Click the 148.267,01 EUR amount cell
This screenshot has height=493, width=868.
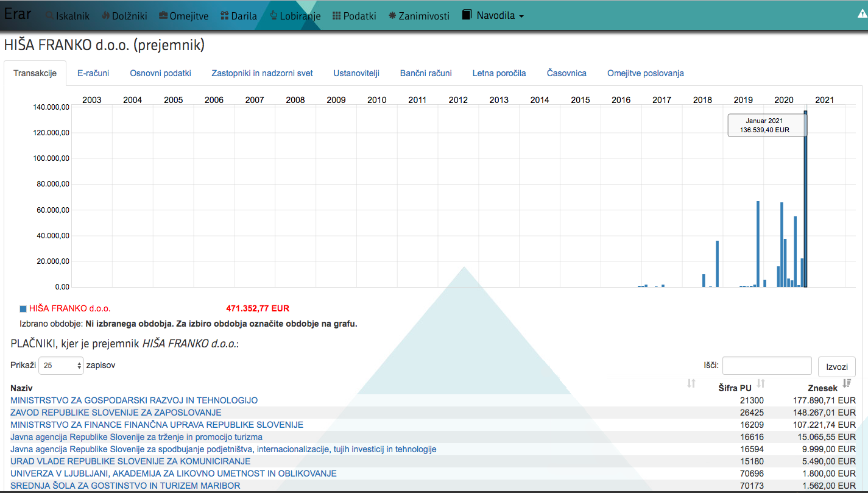point(824,413)
